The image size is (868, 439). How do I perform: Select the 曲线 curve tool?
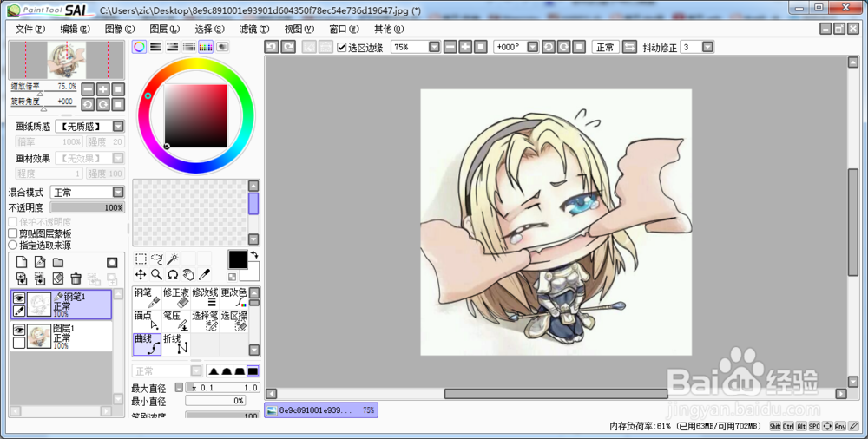(147, 344)
